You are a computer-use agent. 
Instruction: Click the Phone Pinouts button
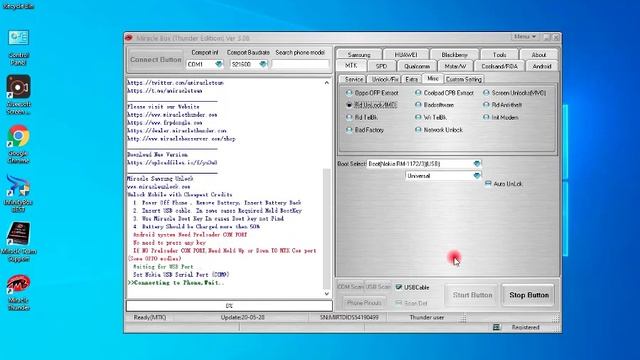364,303
